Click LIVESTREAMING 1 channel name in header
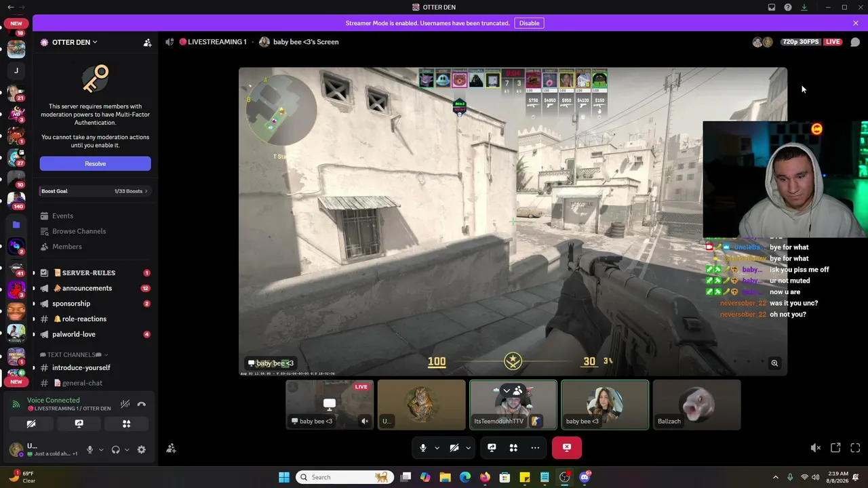The height and width of the screenshot is (488, 868). tap(217, 42)
